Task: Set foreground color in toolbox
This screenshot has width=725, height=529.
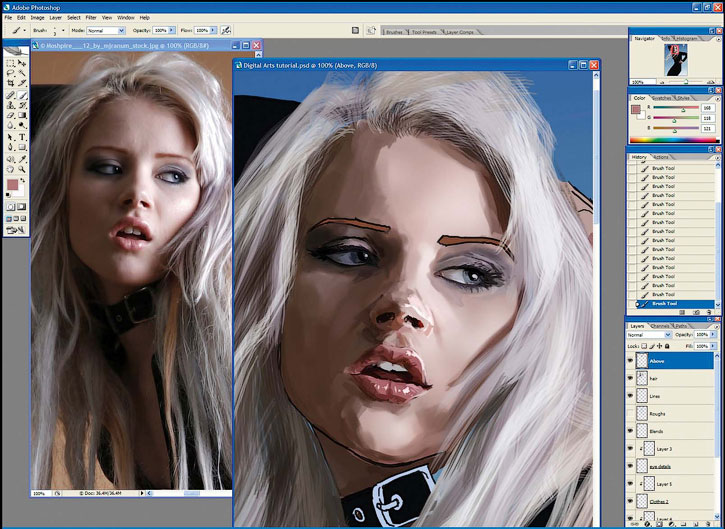Action: [x=12, y=185]
